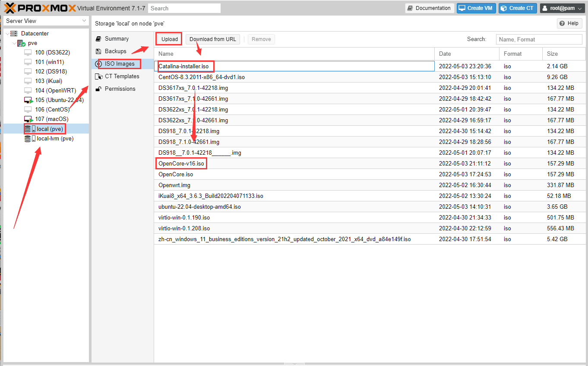The height and width of the screenshot is (366, 588).
Task: Select virtio-win-0.1.208.iso row
Action: (x=370, y=228)
